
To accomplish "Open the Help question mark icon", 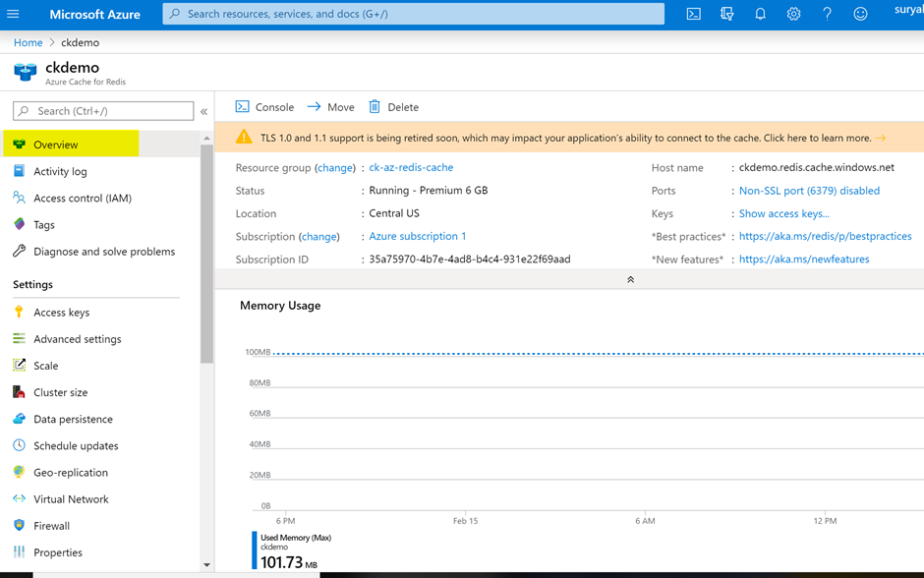I will coord(828,14).
